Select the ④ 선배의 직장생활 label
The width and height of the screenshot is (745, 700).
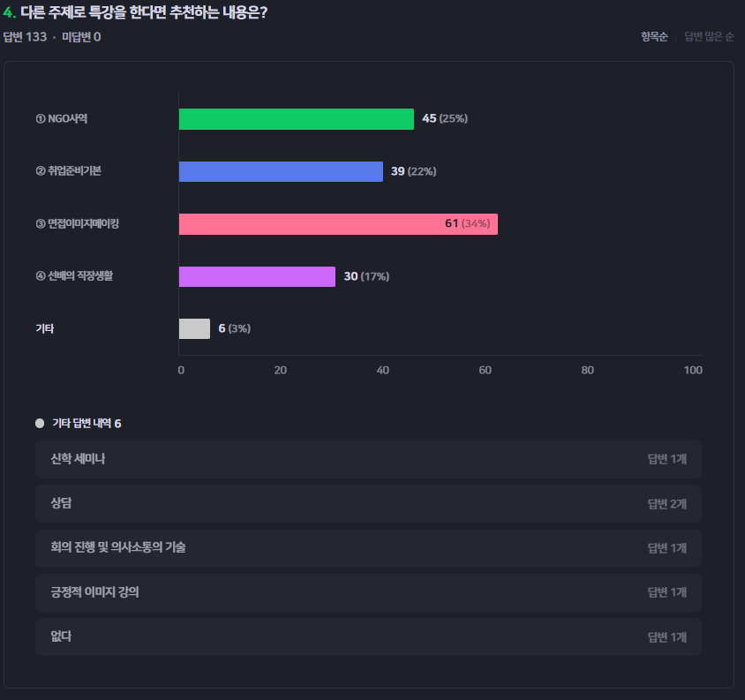click(x=74, y=275)
